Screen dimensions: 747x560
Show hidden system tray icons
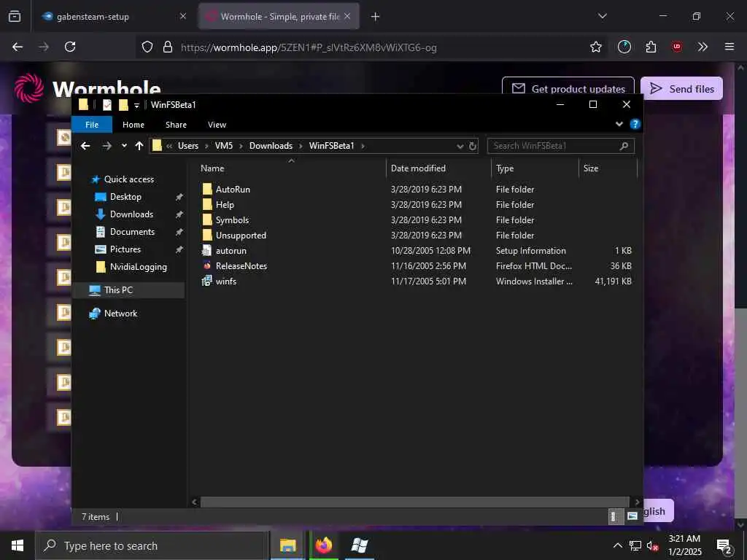click(617, 545)
